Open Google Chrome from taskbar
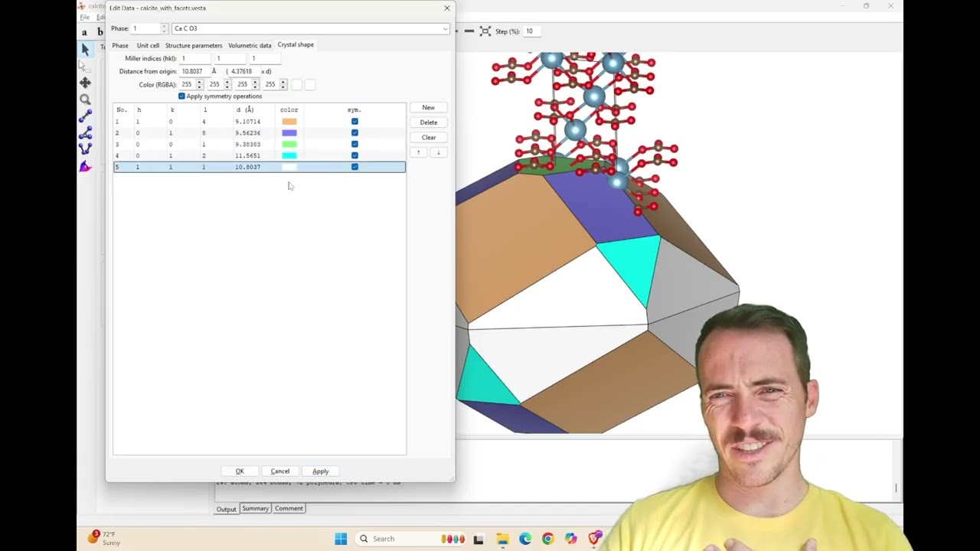Viewport: 980px width, 551px height. point(547,539)
